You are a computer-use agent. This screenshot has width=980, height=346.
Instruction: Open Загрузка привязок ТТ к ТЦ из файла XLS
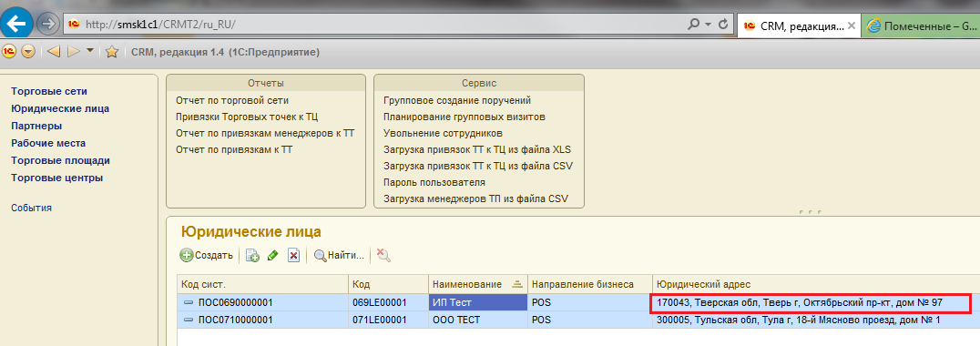coord(477,150)
